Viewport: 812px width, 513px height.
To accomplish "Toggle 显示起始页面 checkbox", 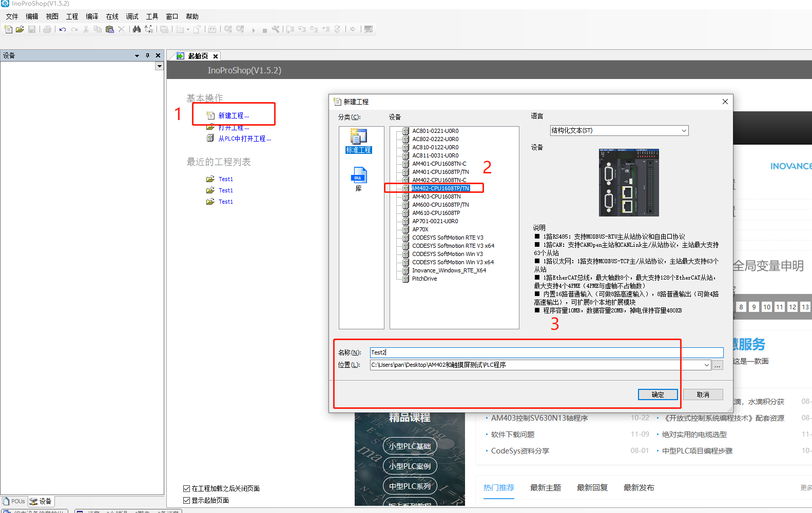I will pos(187,500).
